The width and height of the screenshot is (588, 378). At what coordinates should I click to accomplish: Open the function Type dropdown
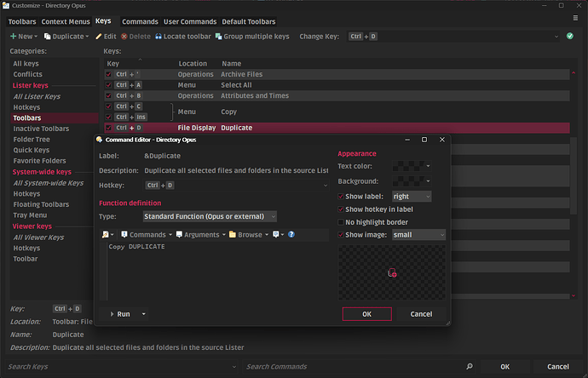(x=210, y=216)
